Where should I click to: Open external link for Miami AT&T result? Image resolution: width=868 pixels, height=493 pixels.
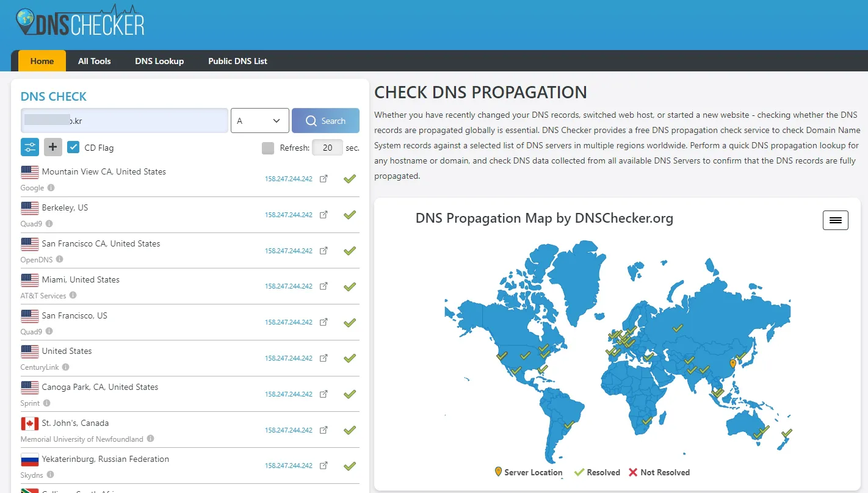[x=324, y=286]
